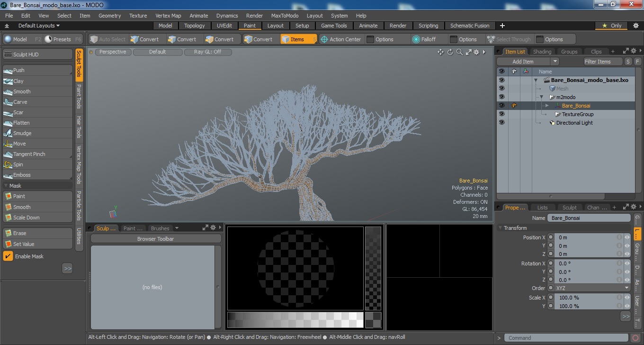The height and width of the screenshot is (345, 644).
Task: Choose the Mask Paint tool
Action: (37, 196)
